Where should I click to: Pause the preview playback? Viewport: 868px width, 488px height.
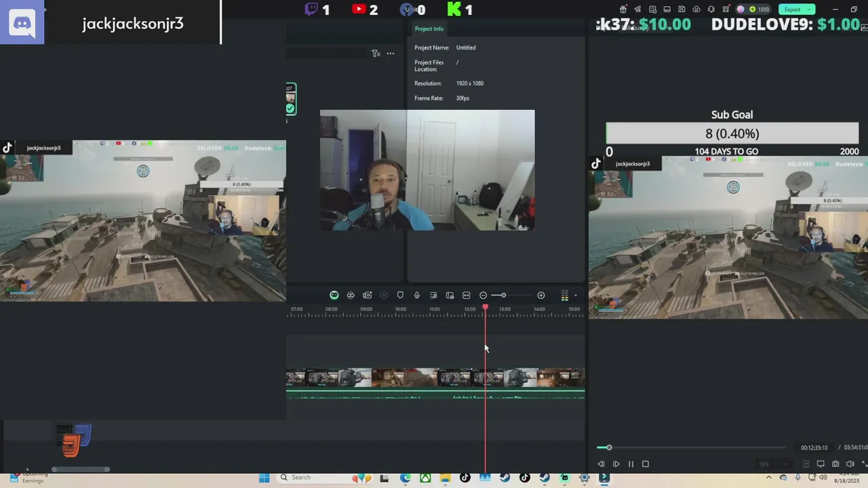pyautogui.click(x=631, y=464)
